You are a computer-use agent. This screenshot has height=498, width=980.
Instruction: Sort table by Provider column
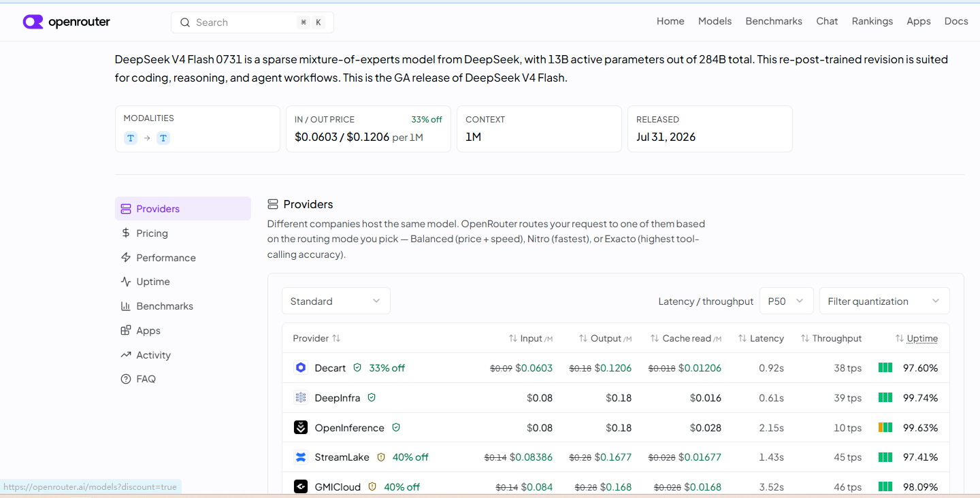[x=316, y=338]
